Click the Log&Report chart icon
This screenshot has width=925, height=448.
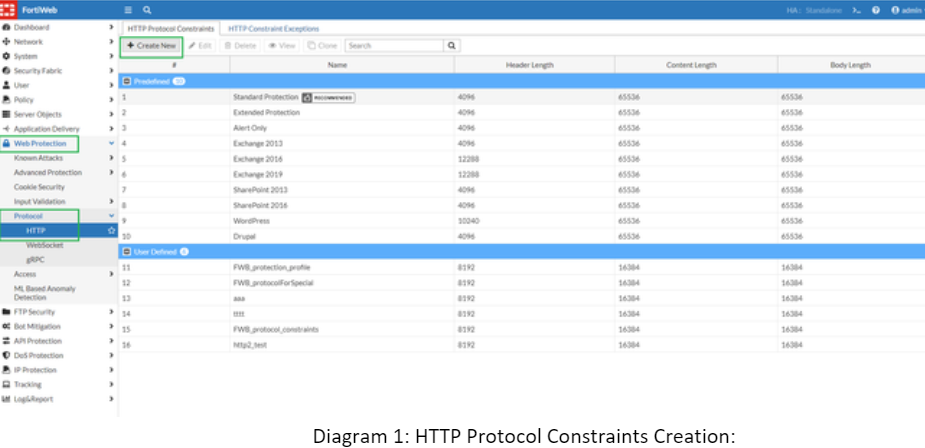pyautogui.click(x=6, y=399)
